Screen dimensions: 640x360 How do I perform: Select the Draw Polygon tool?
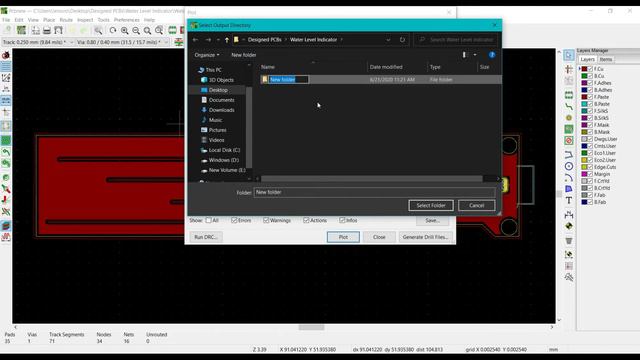pos(569,189)
